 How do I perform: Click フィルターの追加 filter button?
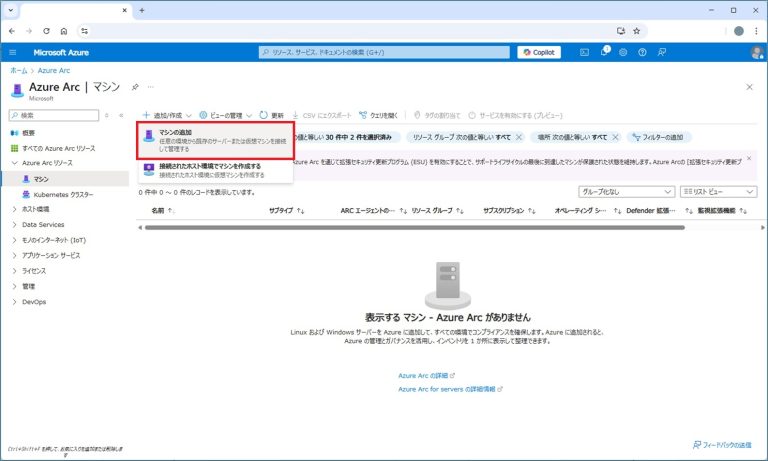pyautogui.click(x=662, y=136)
